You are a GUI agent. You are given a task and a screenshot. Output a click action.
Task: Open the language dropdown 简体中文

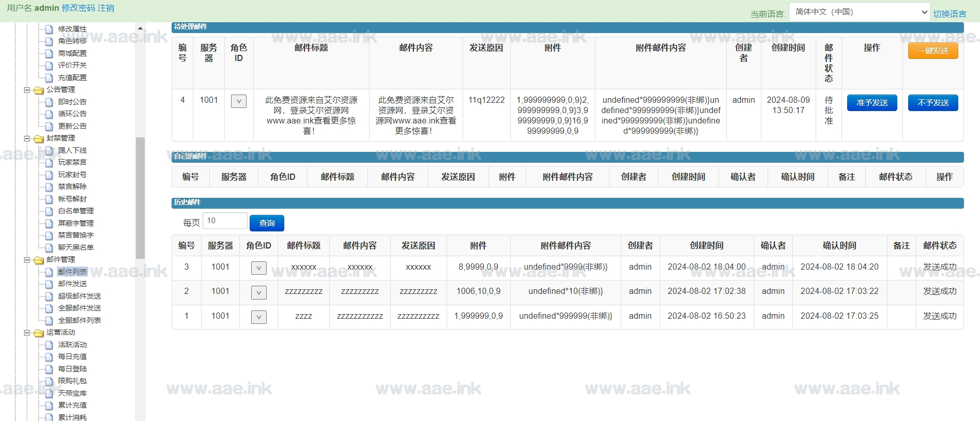tap(859, 12)
